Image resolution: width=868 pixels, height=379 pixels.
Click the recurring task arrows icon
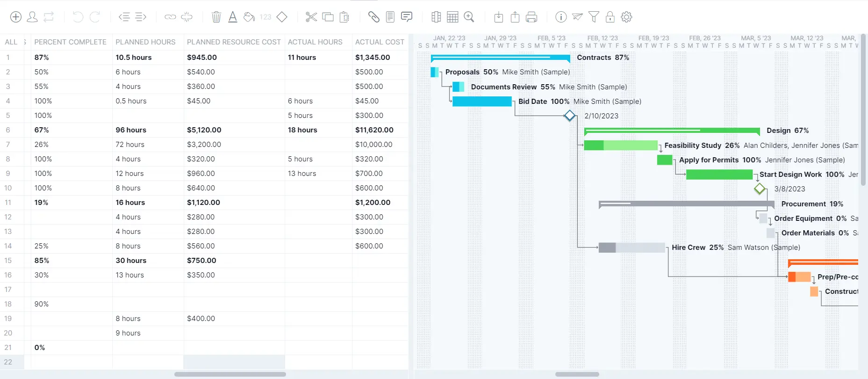[x=49, y=17]
